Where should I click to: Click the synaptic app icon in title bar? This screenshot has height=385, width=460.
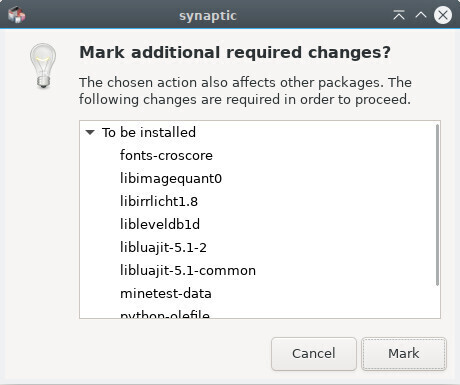click(16, 15)
